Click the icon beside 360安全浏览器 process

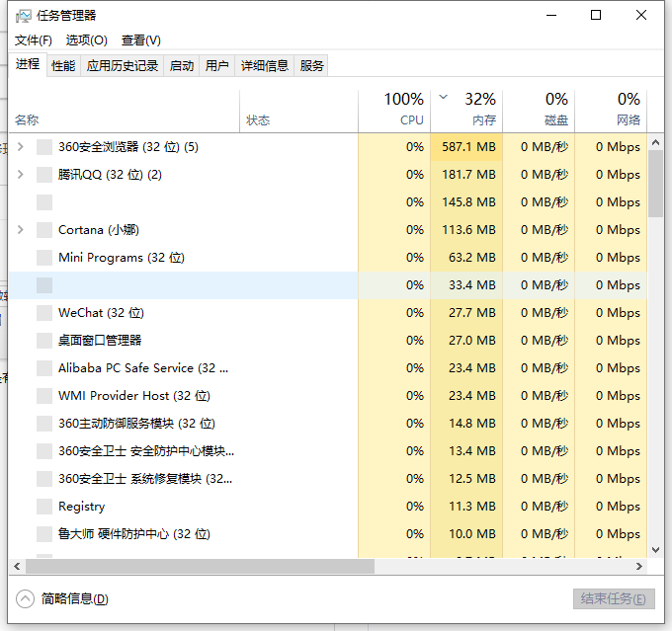pyautogui.click(x=43, y=147)
